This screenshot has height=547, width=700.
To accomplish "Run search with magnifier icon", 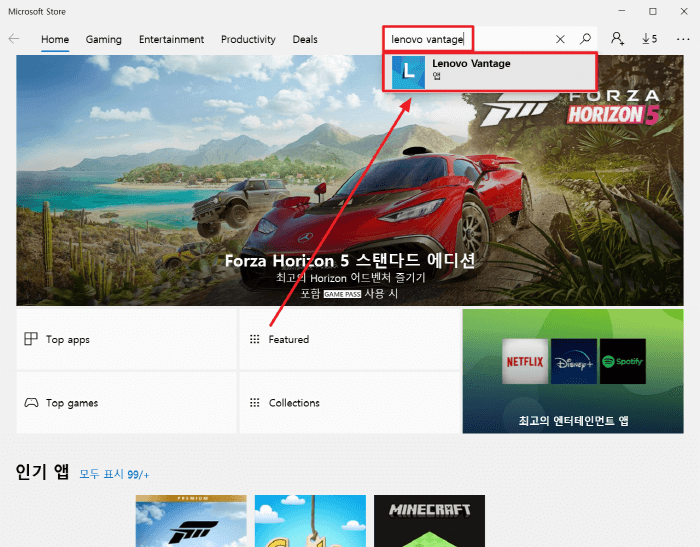I will (585, 39).
